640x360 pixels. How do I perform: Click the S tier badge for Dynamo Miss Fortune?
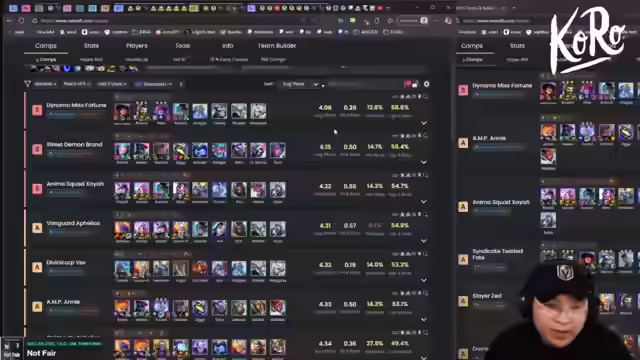(x=37, y=110)
